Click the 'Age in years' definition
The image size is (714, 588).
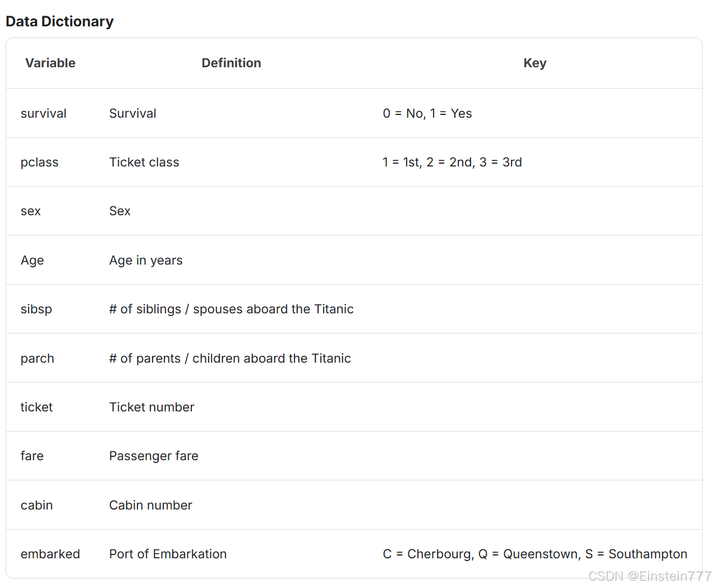pyautogui.click(x=146, y=260)
